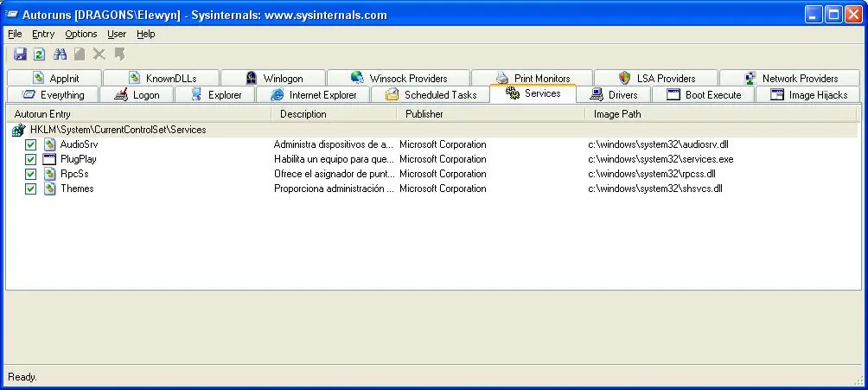The width and height of the screenshot is (868, 390).
Task: Switch to the Explorer tab
Action: tap(214, 95)
